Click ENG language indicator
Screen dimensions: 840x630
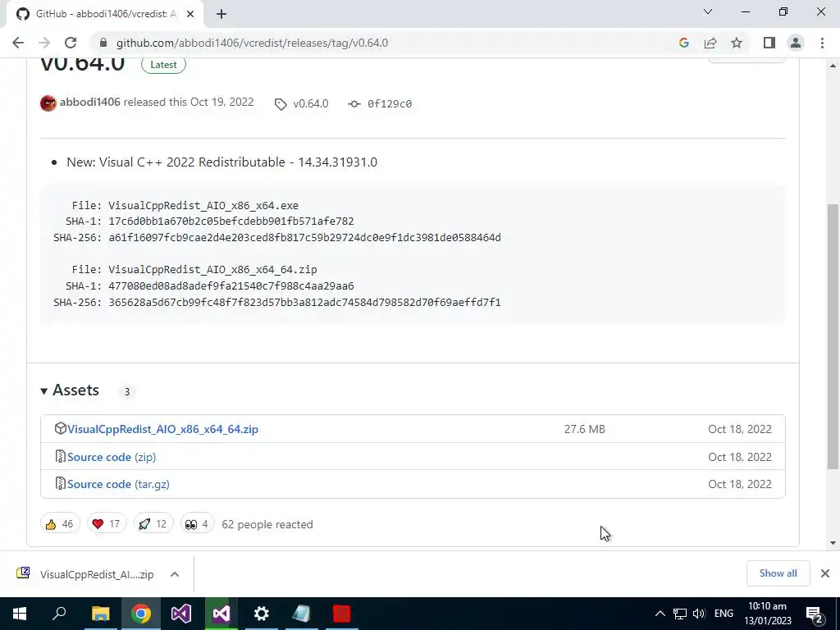pos(724,614)
